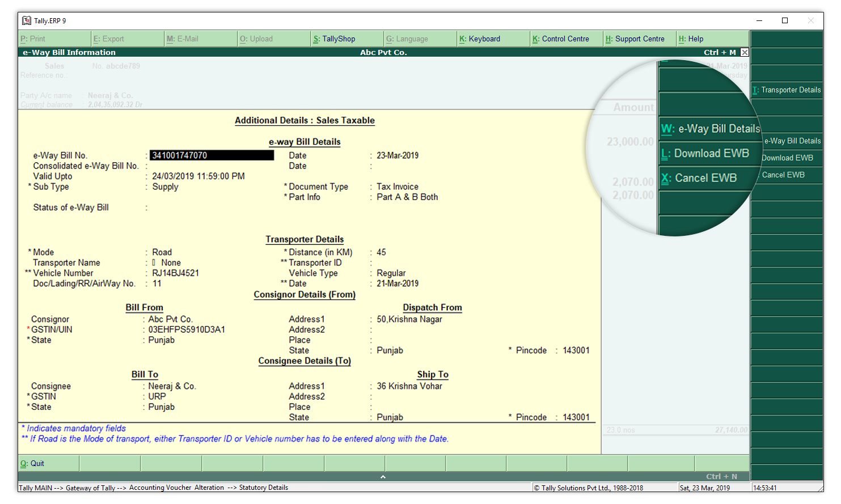Click the 'Consignor Details (From)' heading
Image resolution: width=841 pixels, height=504 pixels.
pyautogui.click(x=305, y=295)
